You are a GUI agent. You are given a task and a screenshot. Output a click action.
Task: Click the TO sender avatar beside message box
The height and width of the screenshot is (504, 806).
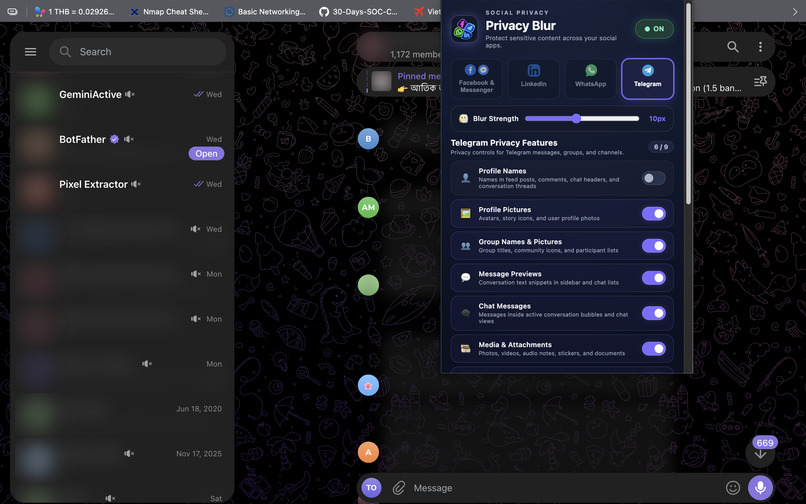click(371, 488)
